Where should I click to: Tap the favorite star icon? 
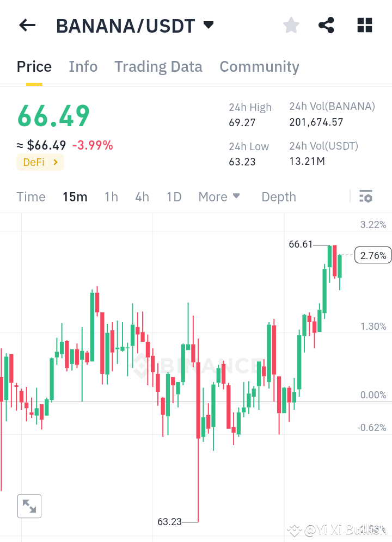(x=291, y=25)
